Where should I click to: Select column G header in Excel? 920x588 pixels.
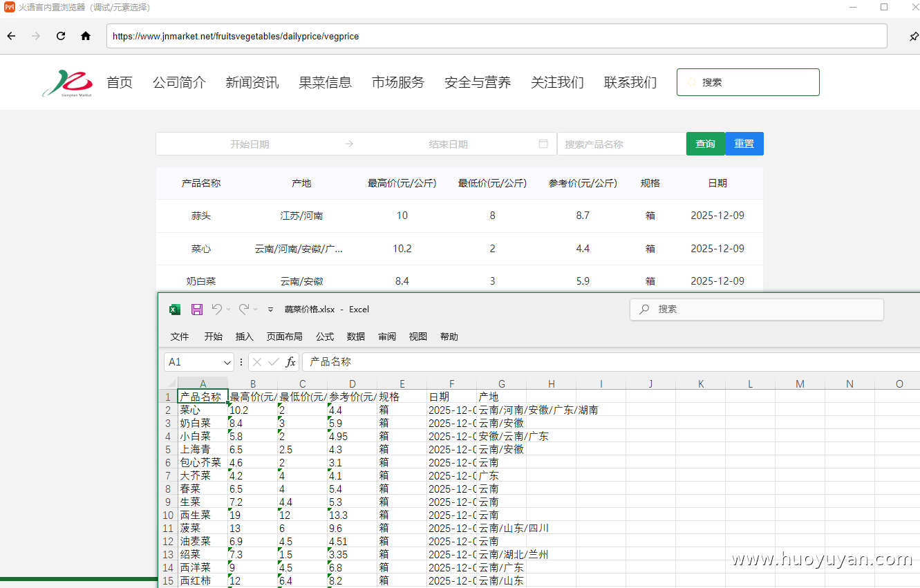(502, 383)
